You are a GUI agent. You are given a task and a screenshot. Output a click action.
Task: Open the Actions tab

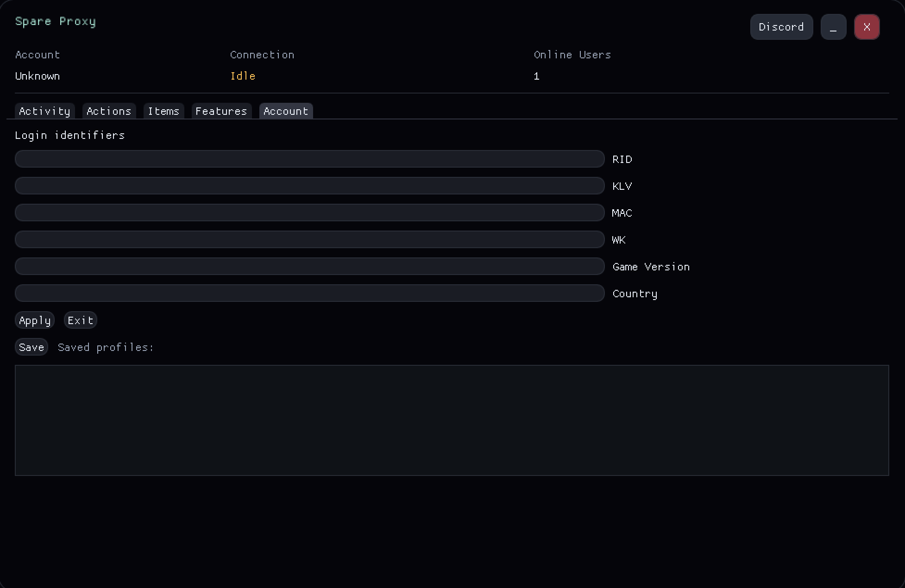pyautogui.click(x=109, y=111)
